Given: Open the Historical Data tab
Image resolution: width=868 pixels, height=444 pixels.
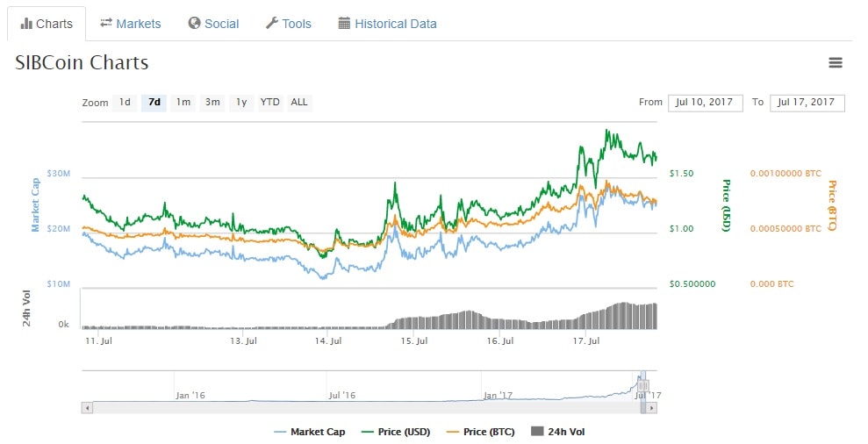Looking at the screenshot, I should point(387,24).
